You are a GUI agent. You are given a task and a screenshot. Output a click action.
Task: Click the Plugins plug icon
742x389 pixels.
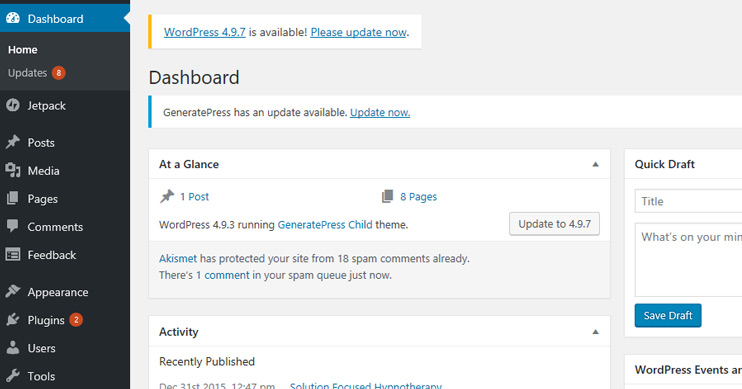(13, 320)
